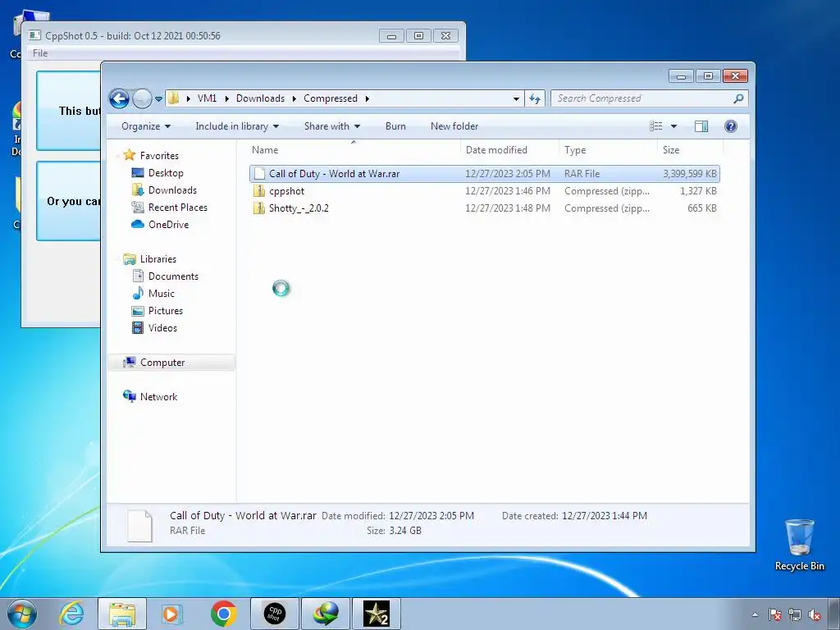Click the folder icon in the address bar

click(x=174, y=98)
